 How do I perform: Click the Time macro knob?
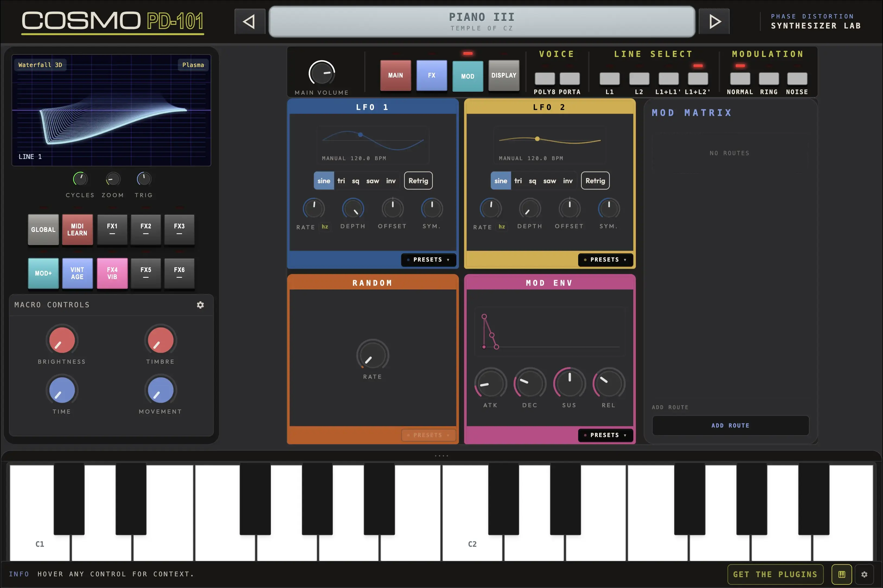pyautogui.click(x=62, y=390)
